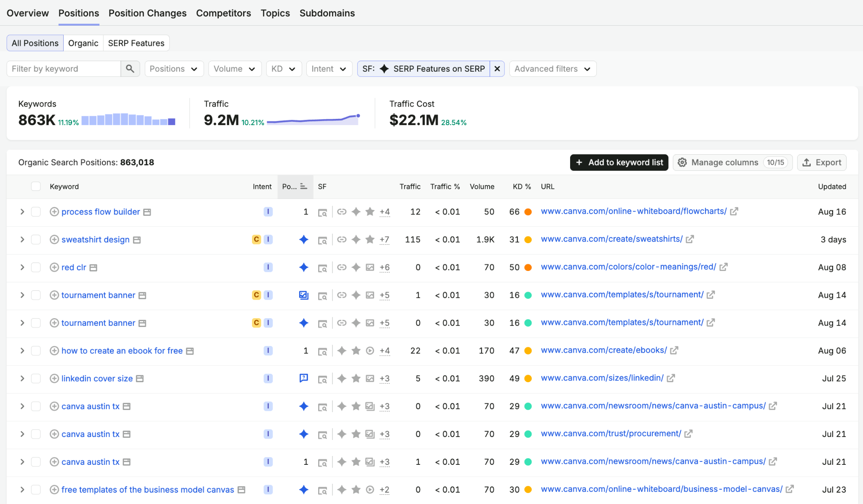Select the SERP Features tab

click(x=136, y=43)
